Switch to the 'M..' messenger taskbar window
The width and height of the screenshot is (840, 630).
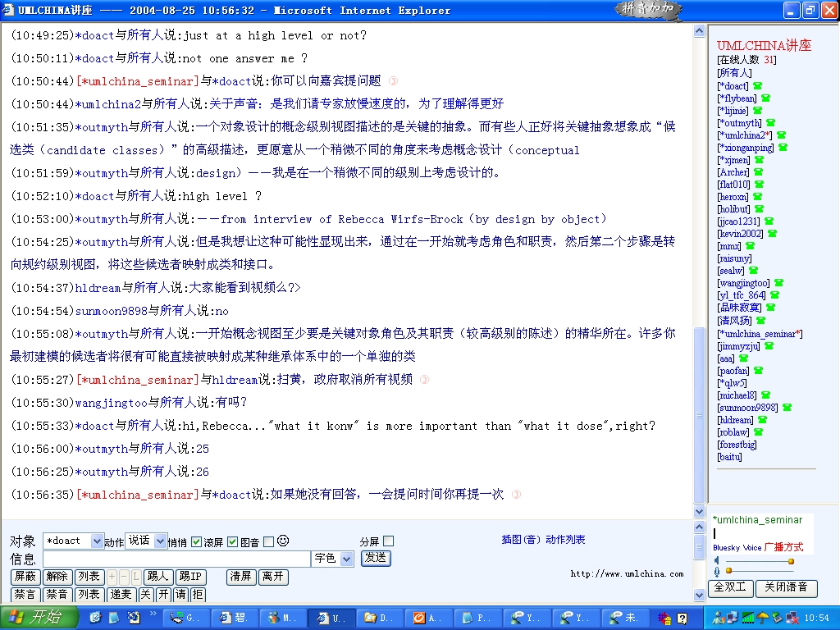(x=283, y=619)
